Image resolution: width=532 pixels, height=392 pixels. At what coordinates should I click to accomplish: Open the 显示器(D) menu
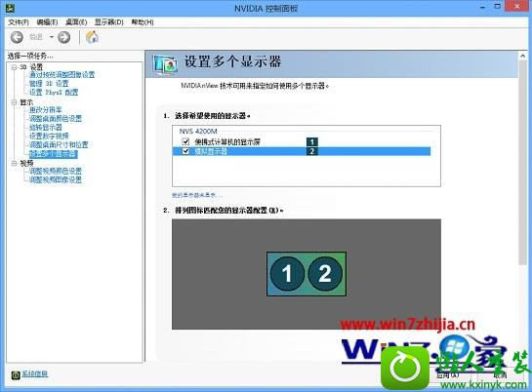(109, 22)
